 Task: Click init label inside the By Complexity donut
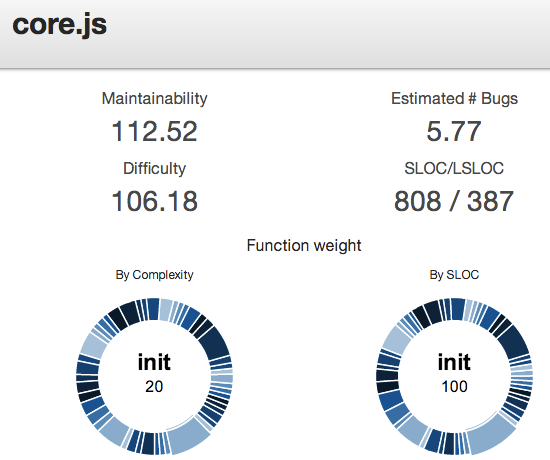(154, 362)
